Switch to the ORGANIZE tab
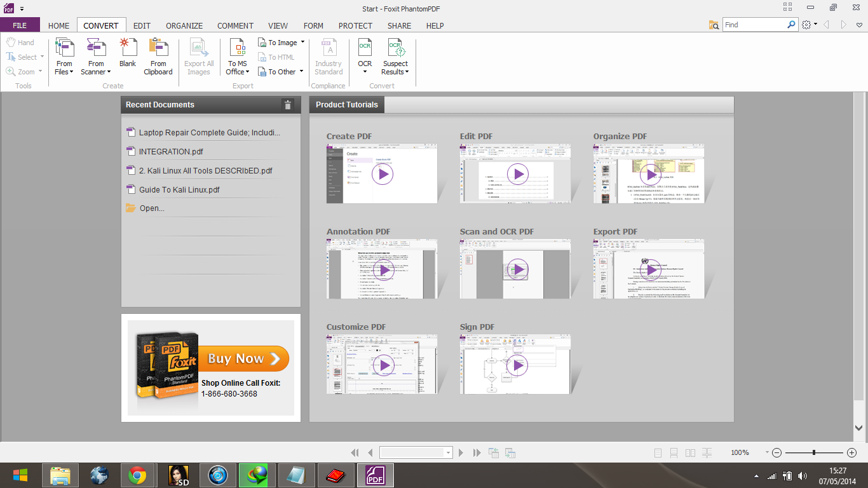The height and width of the screenshot is (488, 868). click(184, 25)
